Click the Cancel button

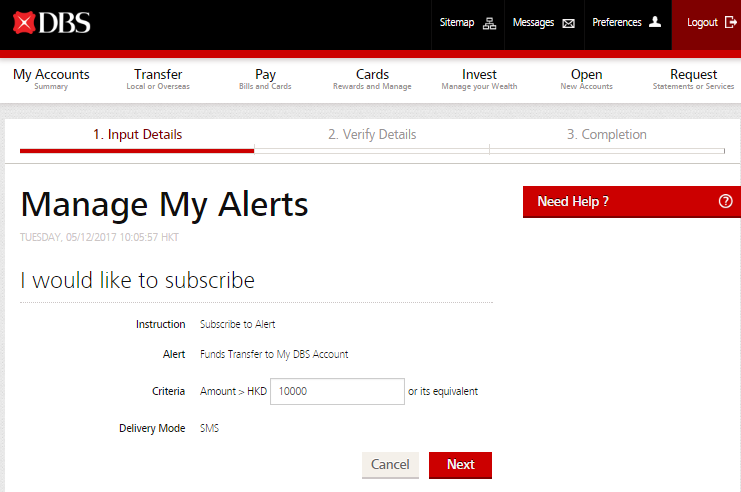click(x=390, y=465)
